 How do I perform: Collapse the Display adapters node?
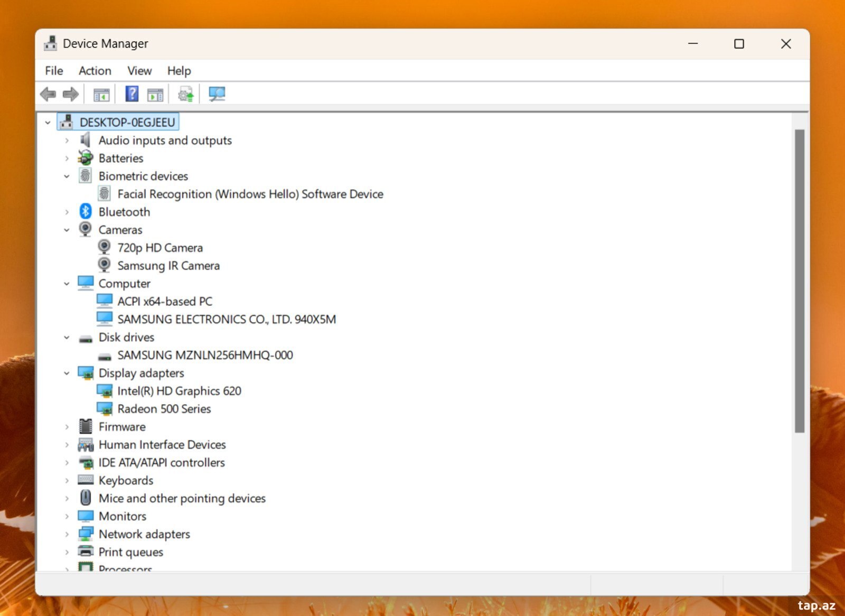point(67,374)
